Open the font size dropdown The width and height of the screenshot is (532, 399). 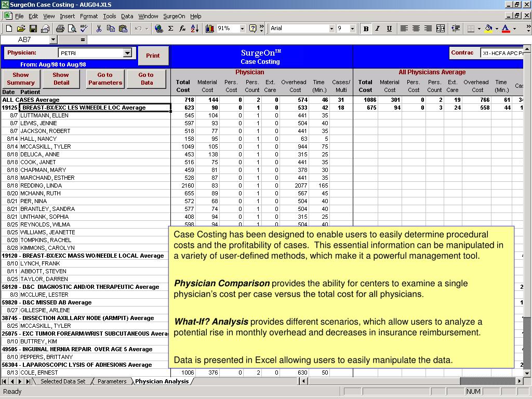pos(352,29)
